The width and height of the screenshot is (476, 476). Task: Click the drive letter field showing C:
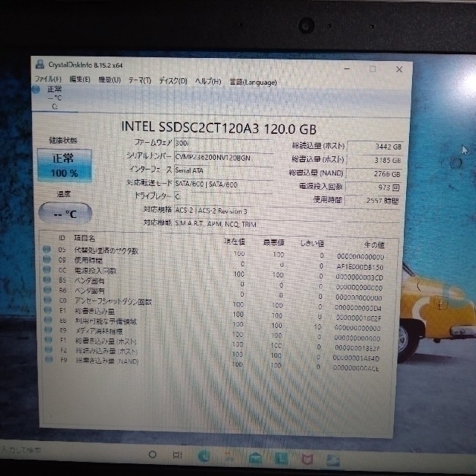(224, 196)
